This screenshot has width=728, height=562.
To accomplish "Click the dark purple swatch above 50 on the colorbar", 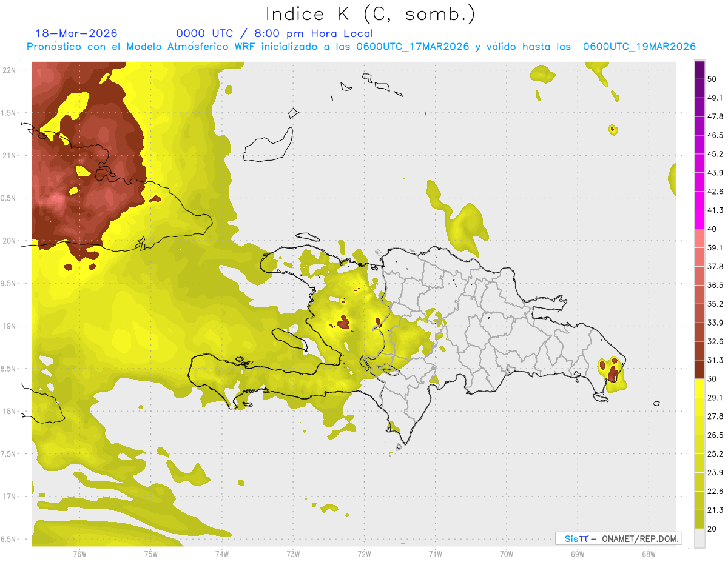I will tap(699, 71).
